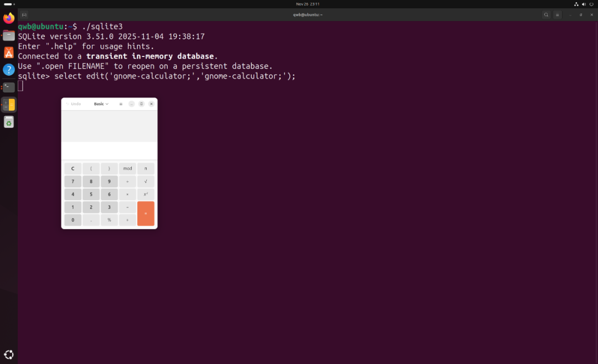This screenshot has height=364, width=598.
Task: Click the mod key
Action: click(x=127, y=169)
